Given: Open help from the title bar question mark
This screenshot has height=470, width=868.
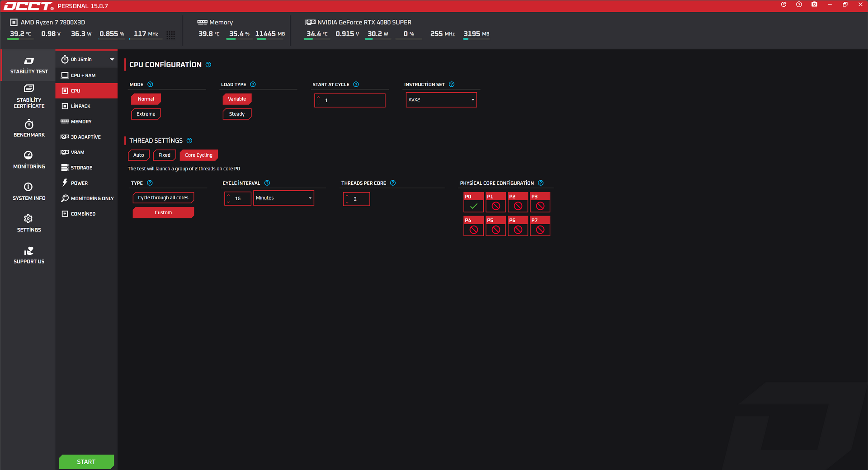Looking at the screenshot, I should coord(799,5).
